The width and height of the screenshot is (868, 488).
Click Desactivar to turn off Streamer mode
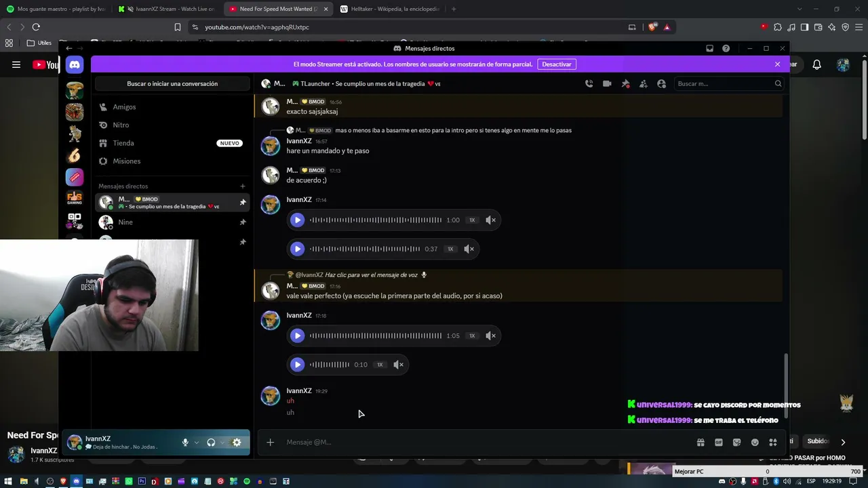click(557, 64)
